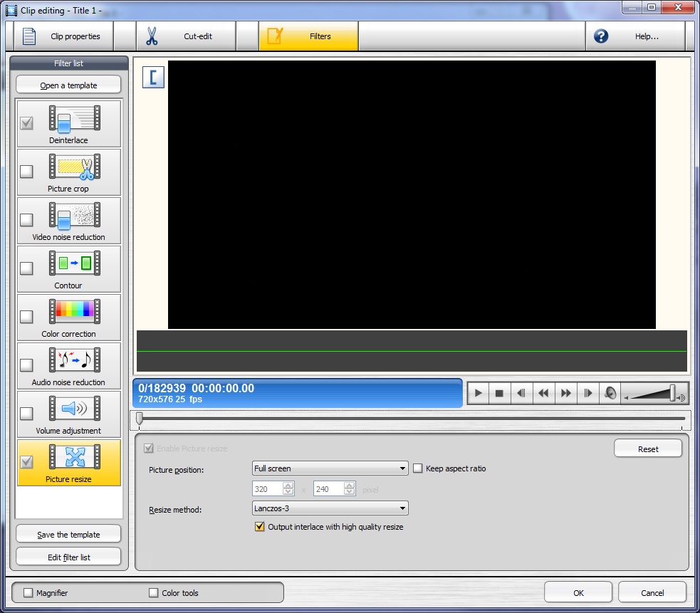Click the Save the template button
Image resolution: width=700 pixels, height=613 pixels.
point(68,534)
